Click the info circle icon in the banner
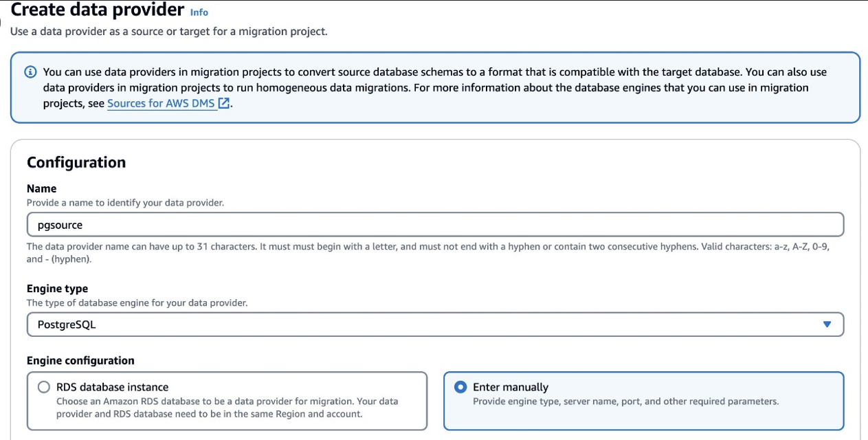 pos(30,72)
